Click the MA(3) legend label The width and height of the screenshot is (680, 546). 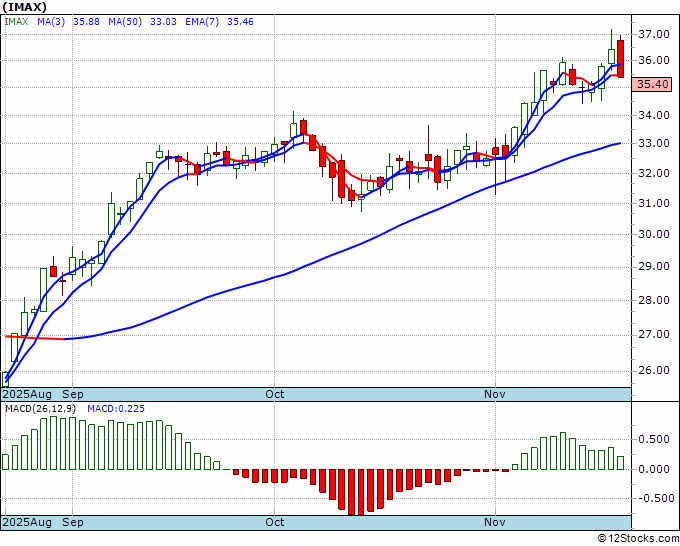coord(51,22)
